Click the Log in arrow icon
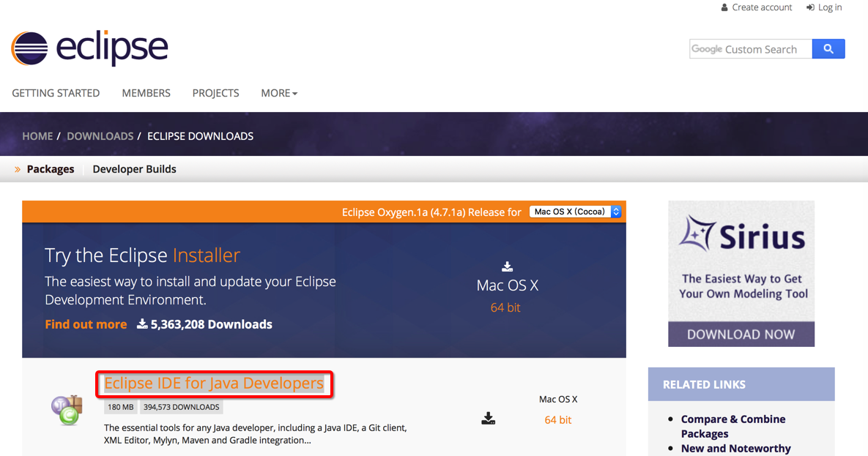 pyautogui.click(x=810, y=8)
